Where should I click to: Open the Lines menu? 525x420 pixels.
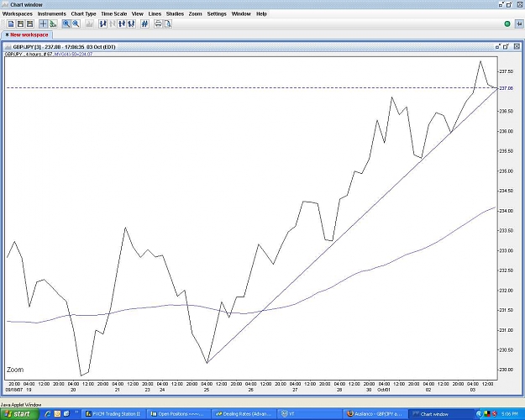coord(155,13)
